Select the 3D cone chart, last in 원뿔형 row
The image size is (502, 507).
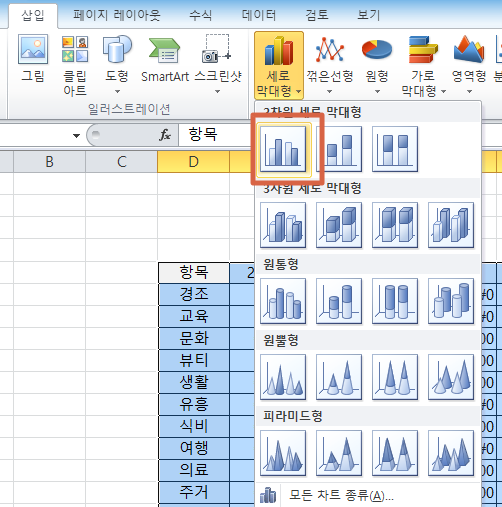(451, 377)
